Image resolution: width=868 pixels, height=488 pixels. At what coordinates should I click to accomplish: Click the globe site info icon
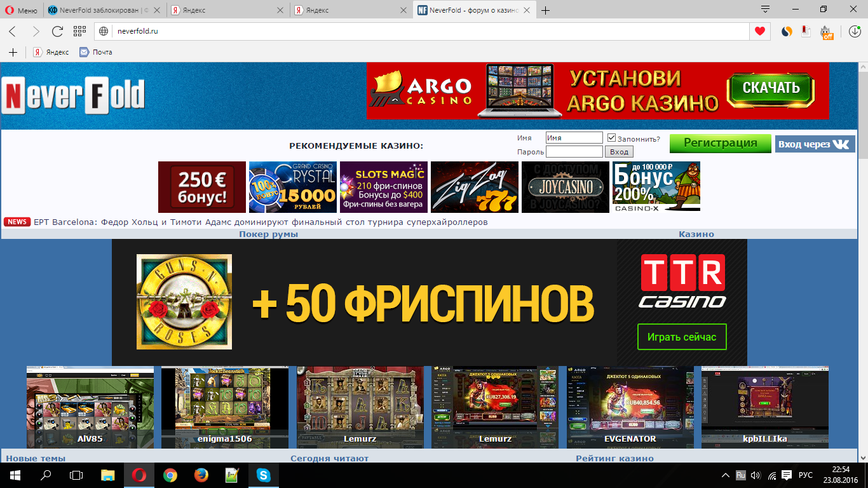pyautogui.click(x=105, y=31)
